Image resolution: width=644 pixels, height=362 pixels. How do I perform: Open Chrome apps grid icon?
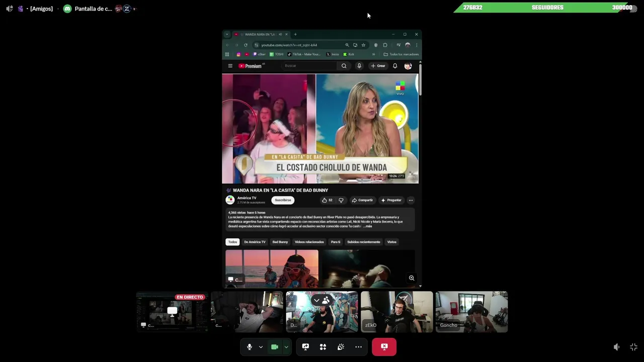tap(227, 54)
